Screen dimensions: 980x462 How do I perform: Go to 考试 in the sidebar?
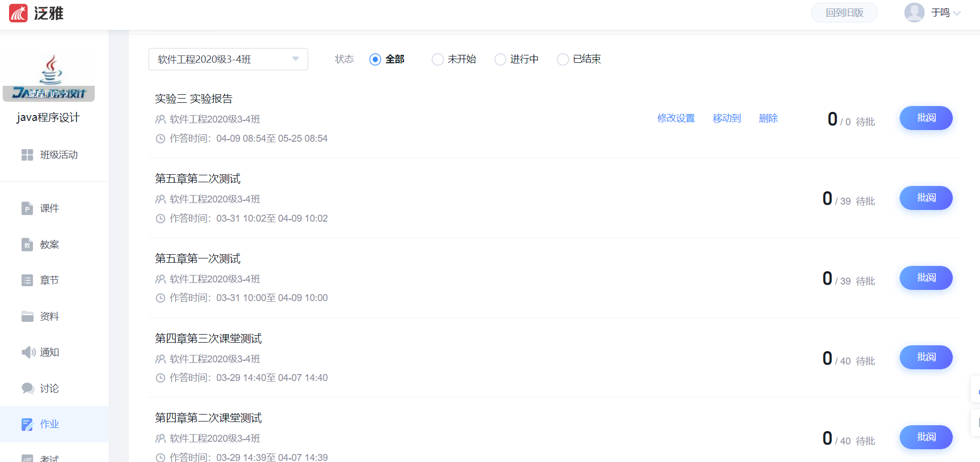pyautogui.click(x=49, y=458)
